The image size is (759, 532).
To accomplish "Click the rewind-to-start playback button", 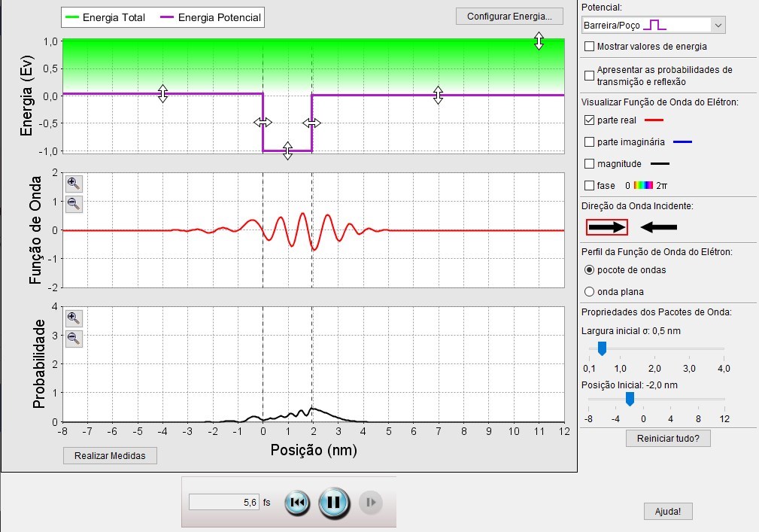I will (297, 503).
